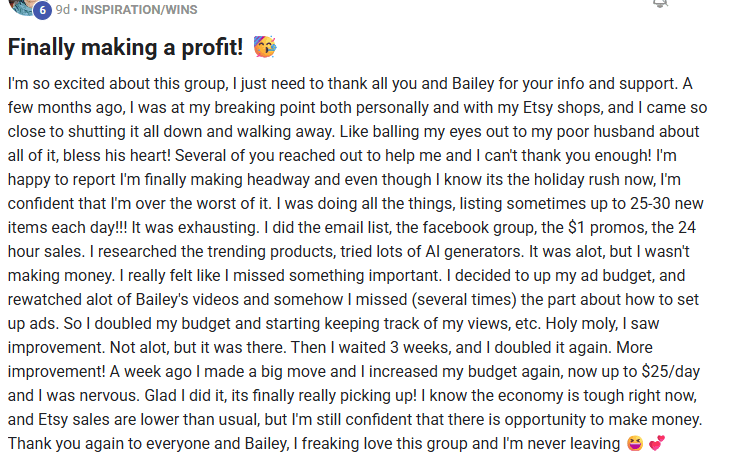Click the words 'Holy moly' in the post
Viewport: 735px width, 472px height.
(x=581, y=323)
